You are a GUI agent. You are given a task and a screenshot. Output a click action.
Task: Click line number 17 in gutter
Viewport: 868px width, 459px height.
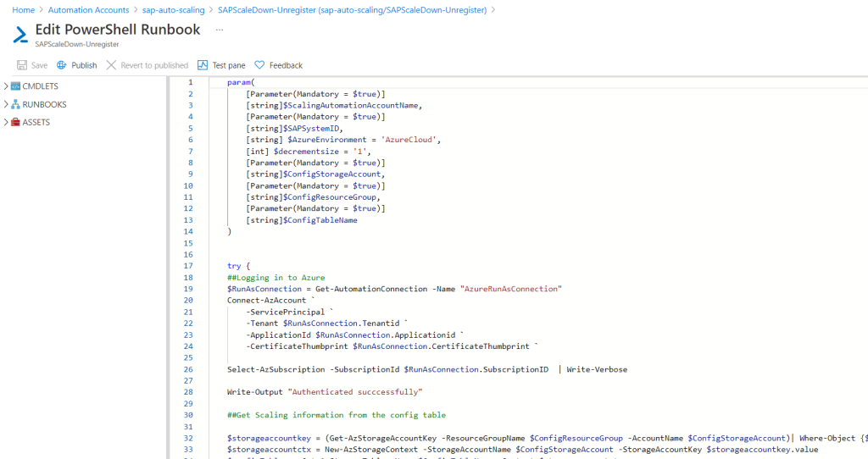click(188, 266)
